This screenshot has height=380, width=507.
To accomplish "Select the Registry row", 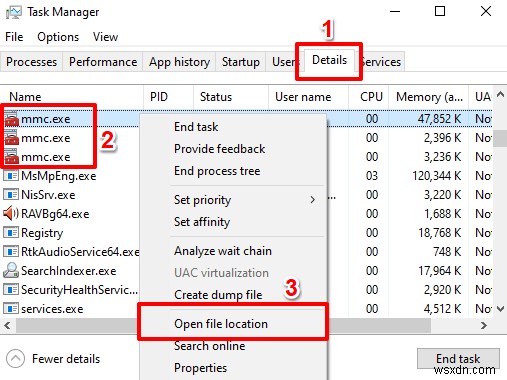I will [246, 233].
